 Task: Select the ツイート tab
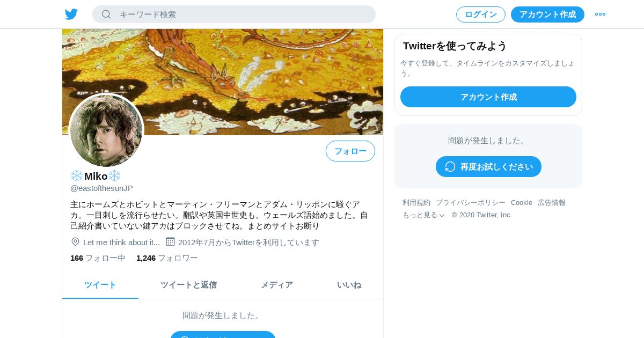tap(100, 285)
